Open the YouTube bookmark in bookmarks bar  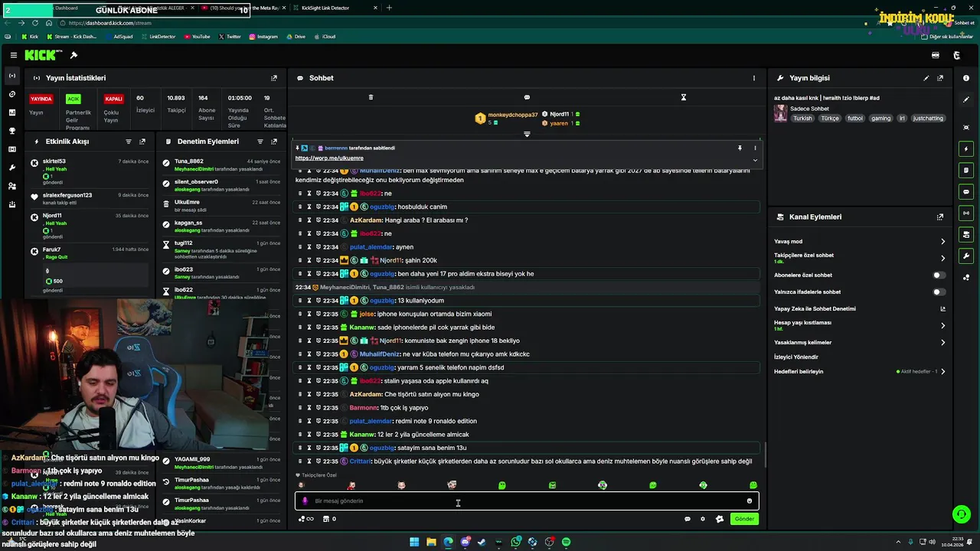pos(197,37)
